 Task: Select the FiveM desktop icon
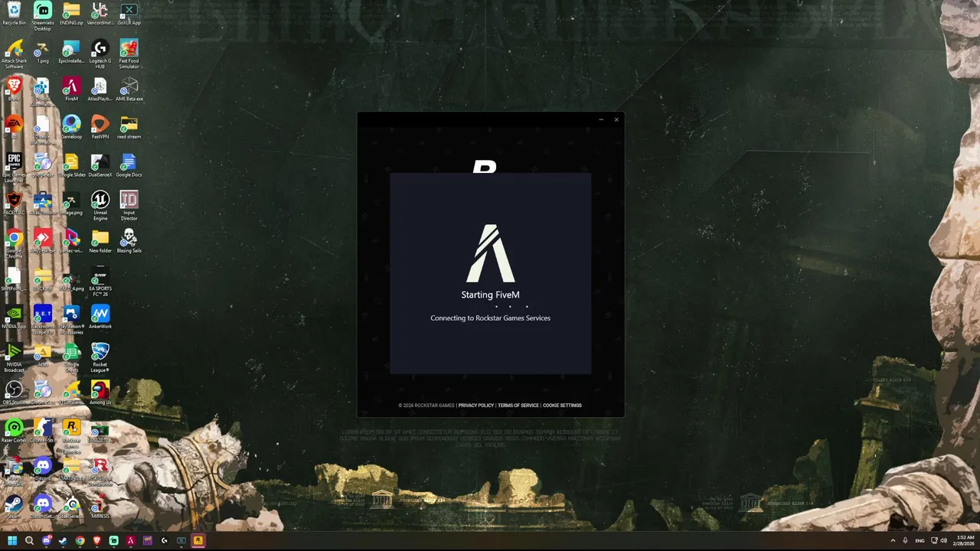[71, 90]
